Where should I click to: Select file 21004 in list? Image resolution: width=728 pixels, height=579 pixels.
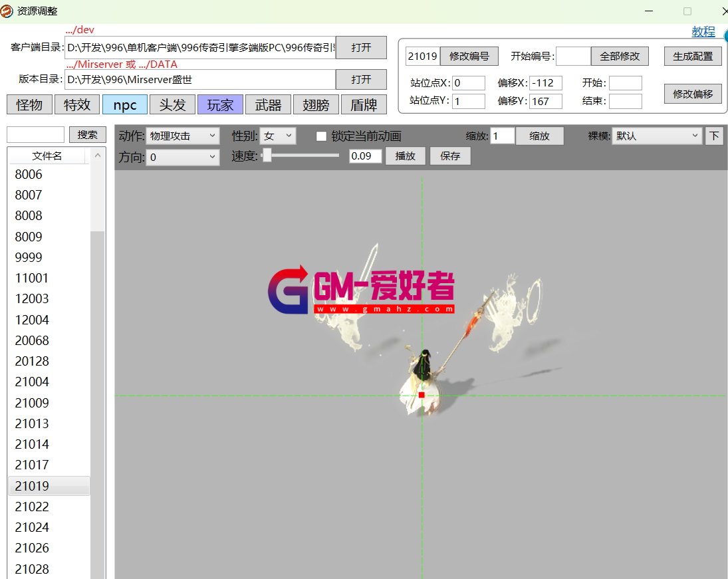tap(49, 382)
